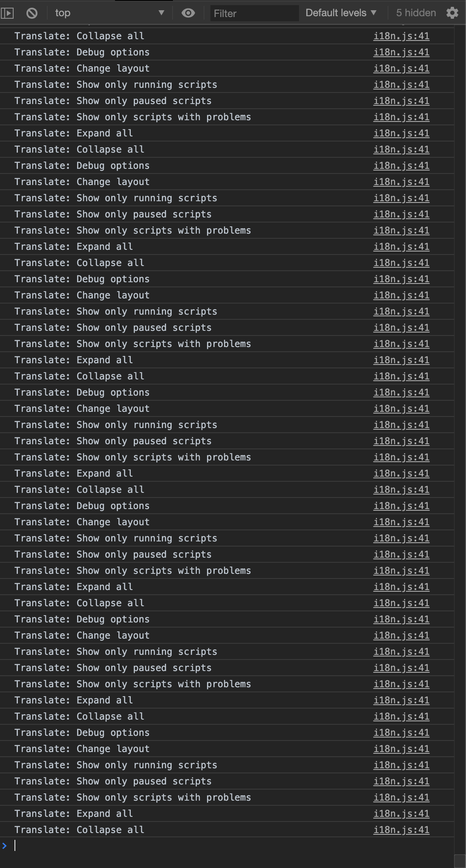466x868 pixels.
Task: Open source link for last scripts with problems message
Action: (401, 798)
